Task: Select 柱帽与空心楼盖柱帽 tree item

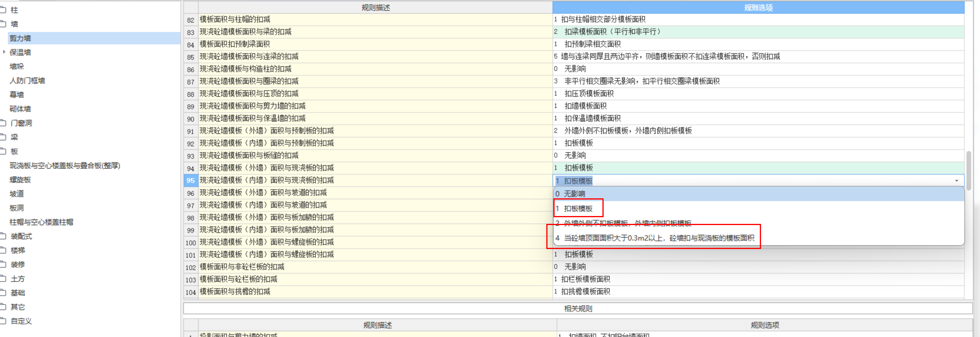Action: (x=41, y=222)
